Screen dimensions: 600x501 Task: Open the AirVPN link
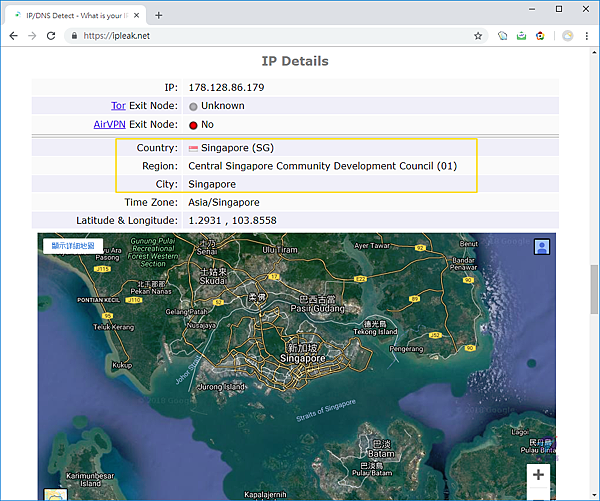pyautogui.click(x=109, y=124)
